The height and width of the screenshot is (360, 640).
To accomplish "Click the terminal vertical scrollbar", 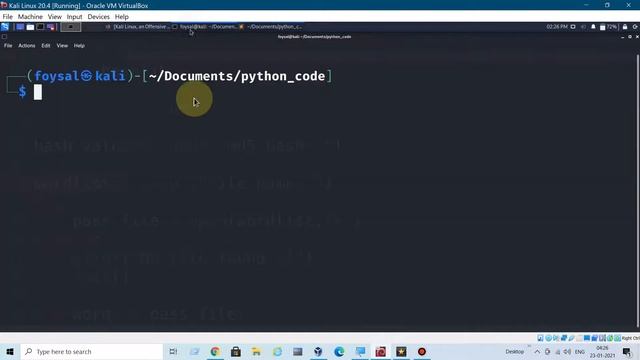I will pyautogui.click(x=638, y=190).
